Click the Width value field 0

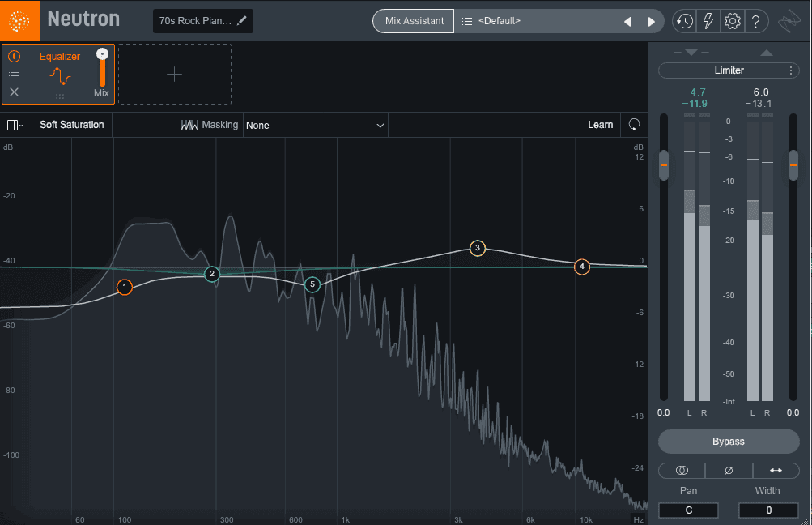point(768,510)
